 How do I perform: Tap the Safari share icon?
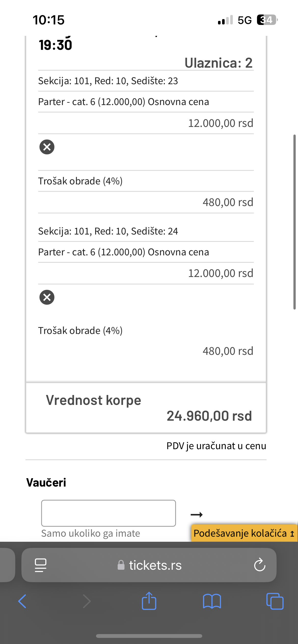(x=149, y=601)
